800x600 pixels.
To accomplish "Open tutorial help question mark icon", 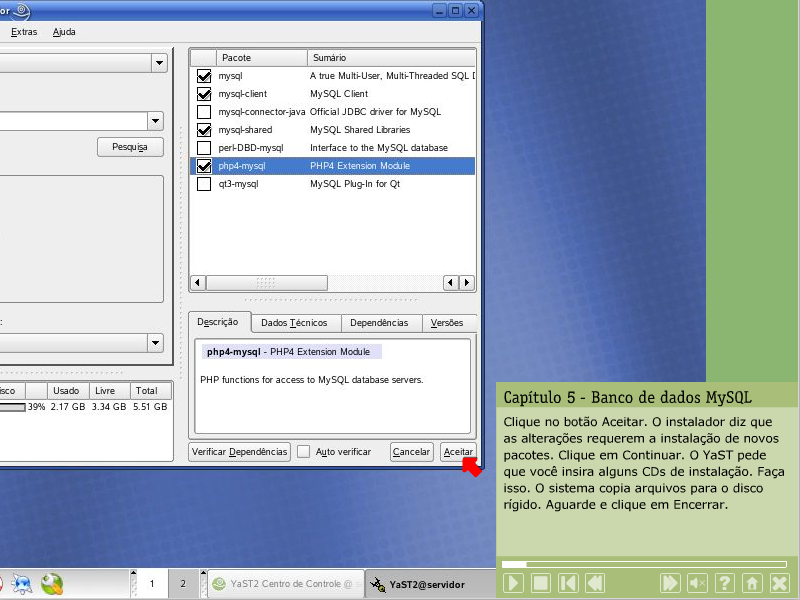I will click(x=725, y=583).
